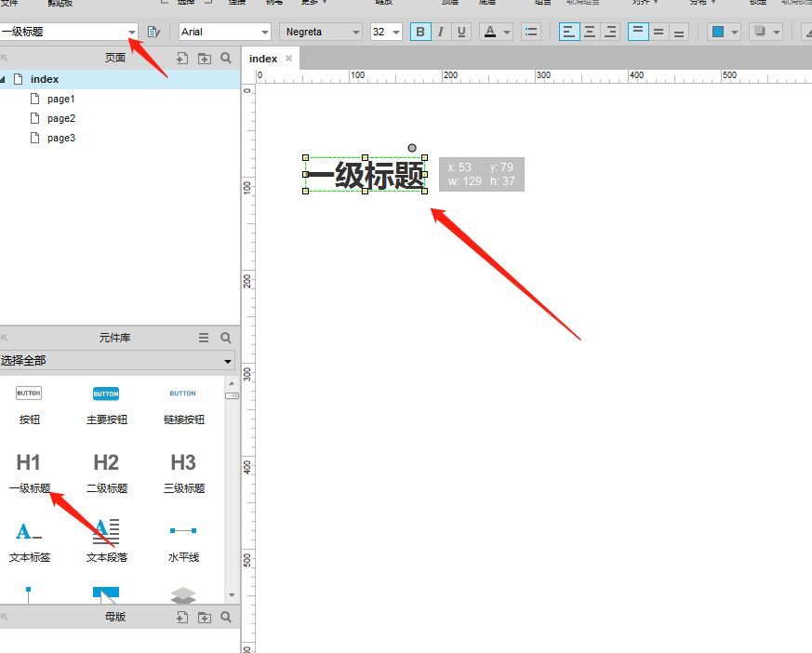Align text to top vertically
812x653 pixels.
point(638,33)
